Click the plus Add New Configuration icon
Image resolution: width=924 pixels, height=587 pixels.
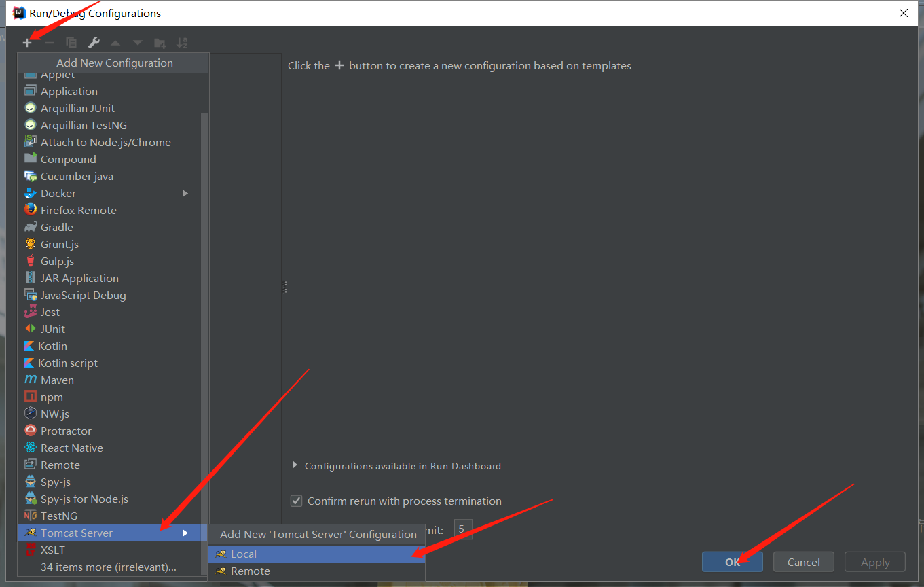click(27, 43)
